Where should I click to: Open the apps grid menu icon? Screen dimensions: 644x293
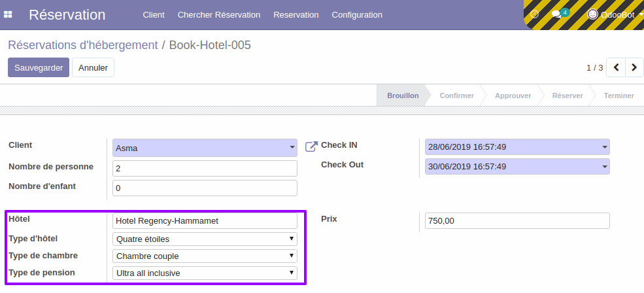point(8,15)
